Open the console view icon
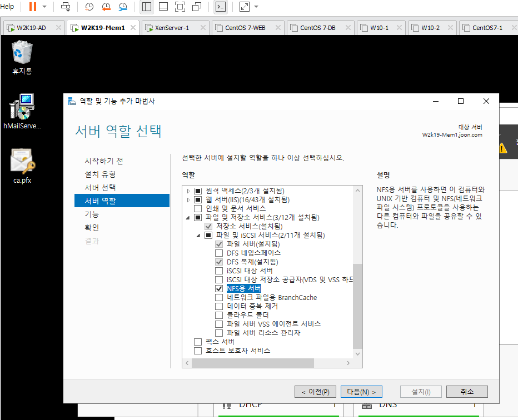Screen dimensions: 518x420 click(221, 7)
